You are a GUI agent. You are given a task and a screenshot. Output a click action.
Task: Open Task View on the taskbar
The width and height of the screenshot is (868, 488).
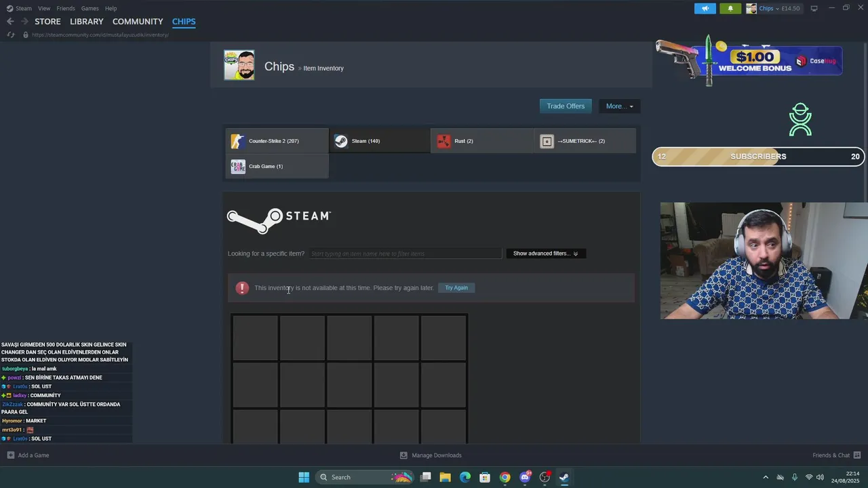[426, 477]
